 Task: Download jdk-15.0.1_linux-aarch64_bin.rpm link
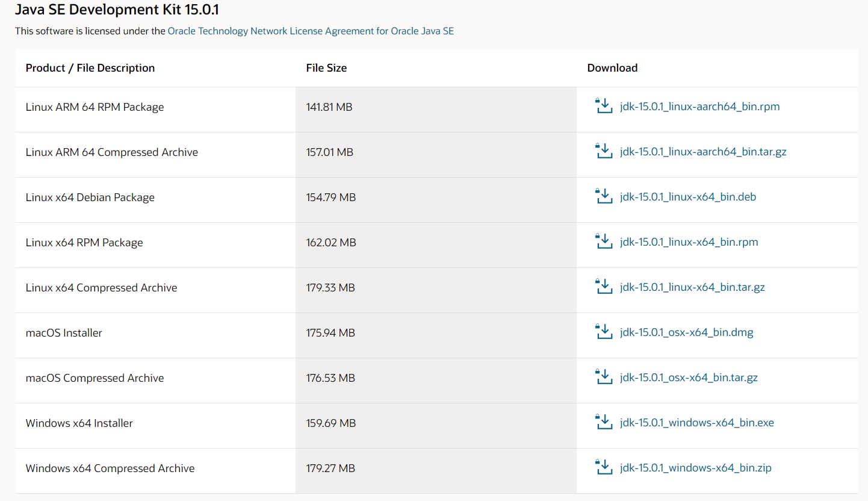click(699, 107)
